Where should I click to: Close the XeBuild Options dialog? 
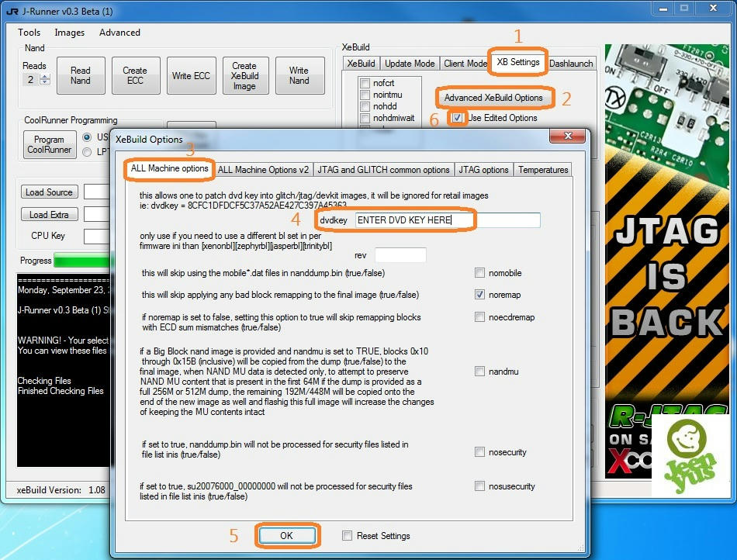567,139
